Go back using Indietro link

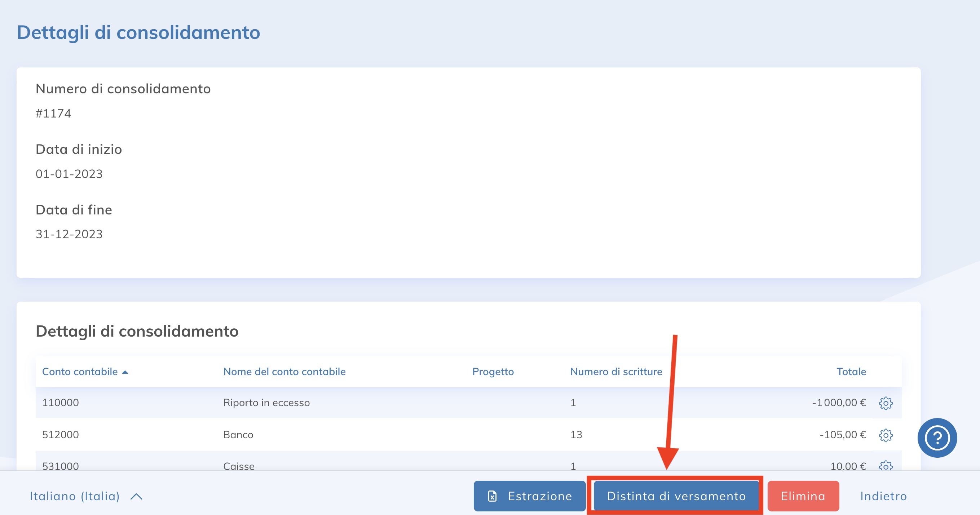tap(883, 496)
